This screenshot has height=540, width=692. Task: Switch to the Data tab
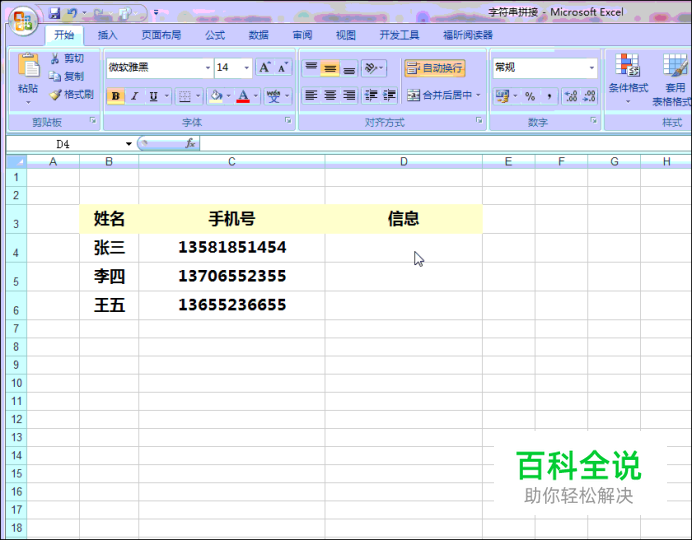(x=258, y=35)
